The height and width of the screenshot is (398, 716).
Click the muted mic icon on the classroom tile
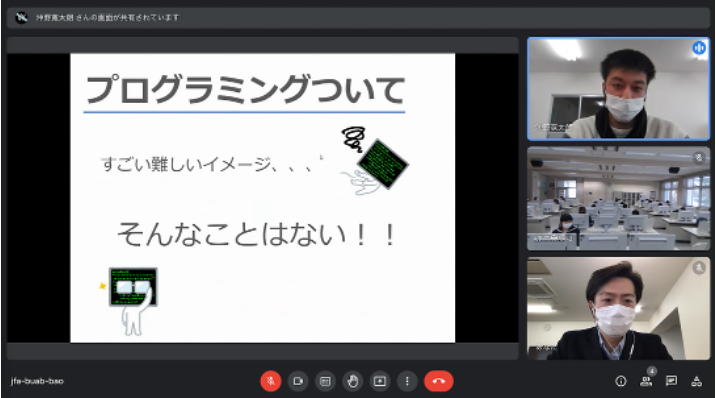click(699, 158)
